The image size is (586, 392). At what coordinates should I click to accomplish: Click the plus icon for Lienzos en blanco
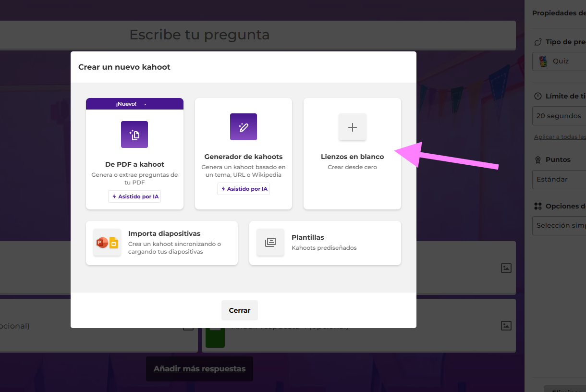pyautogui.click(x=353, y=127)
